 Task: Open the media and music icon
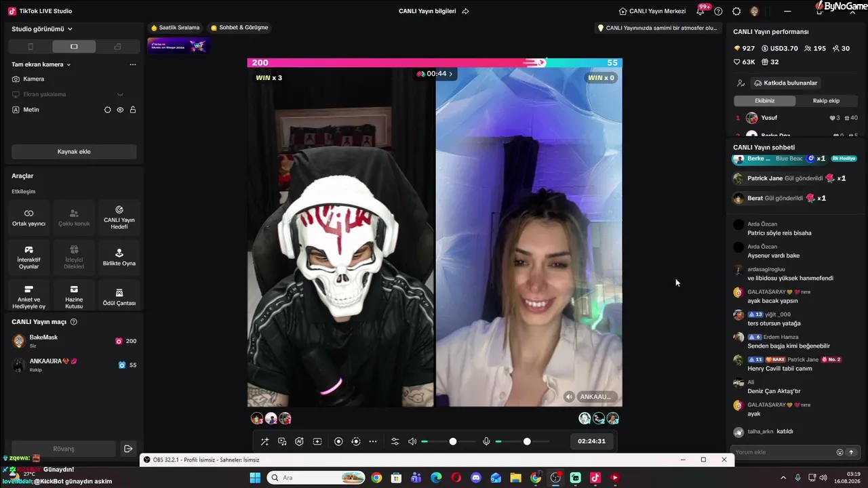(x=282, y=442)
